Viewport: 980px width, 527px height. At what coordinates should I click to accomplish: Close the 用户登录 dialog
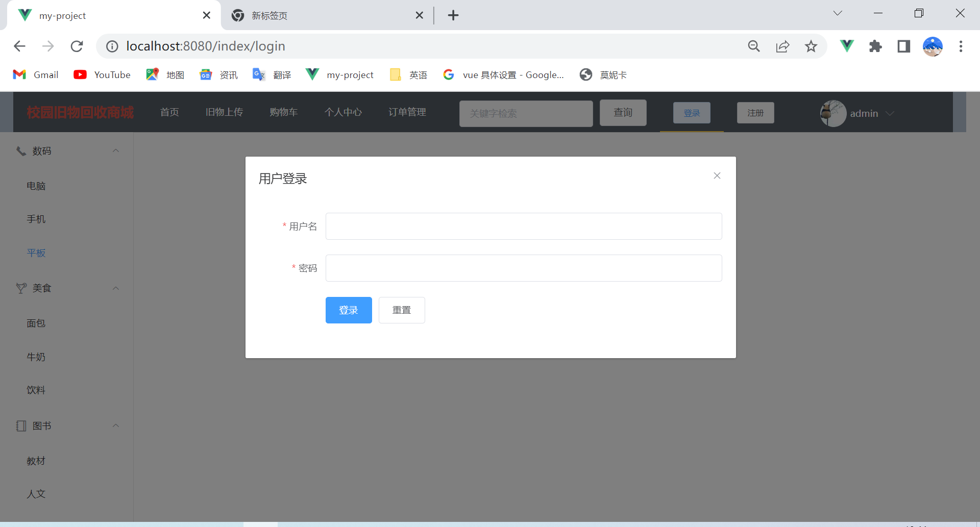tap(717, 175)
